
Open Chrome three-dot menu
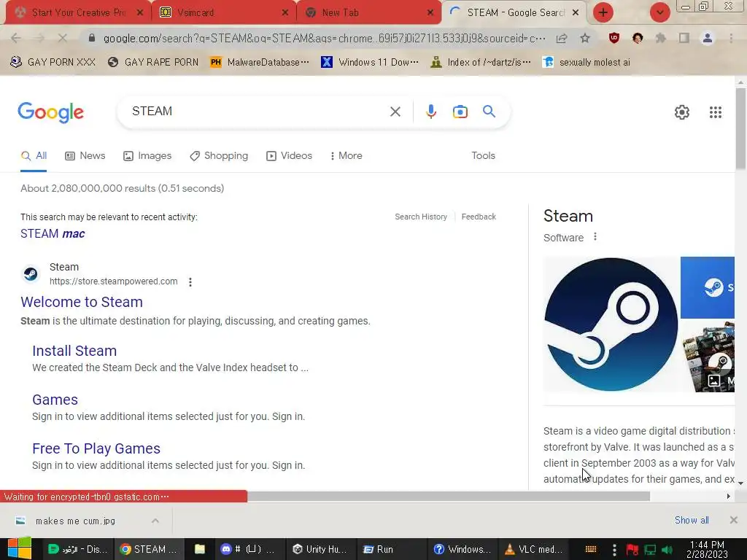pos(731,38)
